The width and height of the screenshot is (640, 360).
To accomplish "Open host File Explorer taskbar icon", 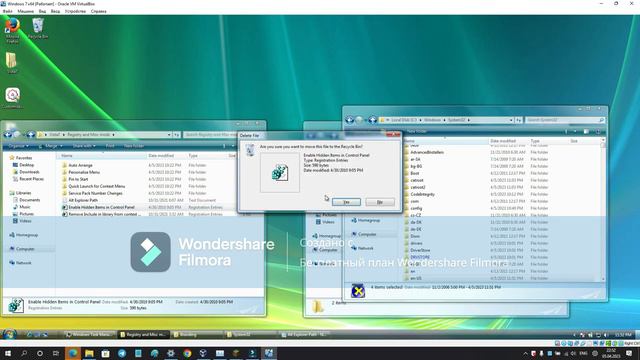I will (89, 353).
